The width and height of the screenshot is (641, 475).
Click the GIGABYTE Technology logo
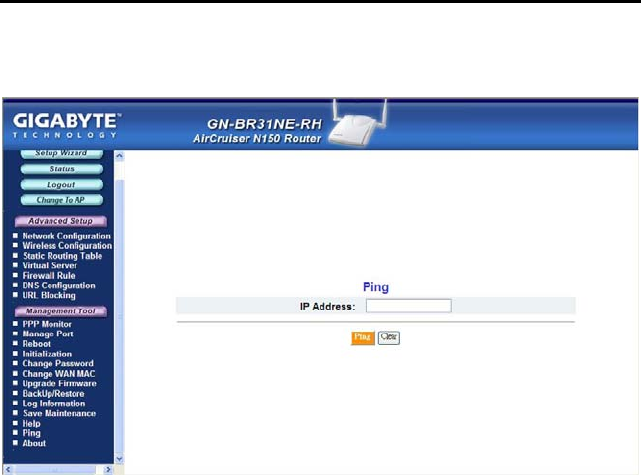67,125
